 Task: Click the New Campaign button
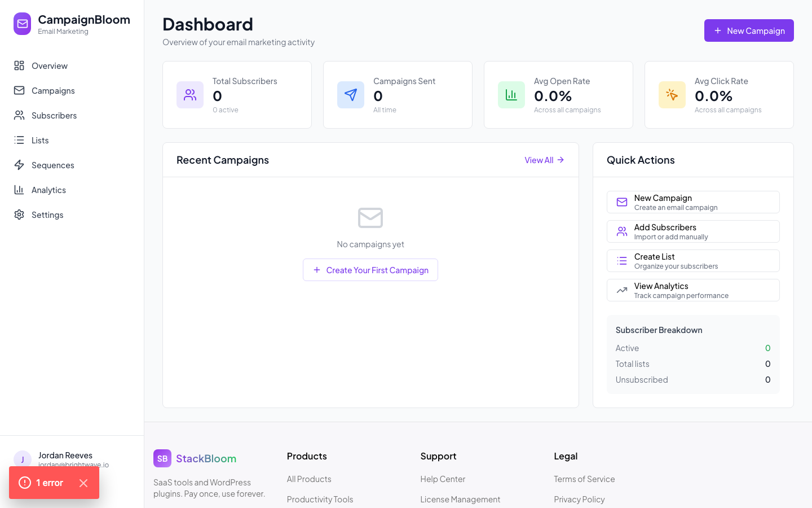(749, 30)
